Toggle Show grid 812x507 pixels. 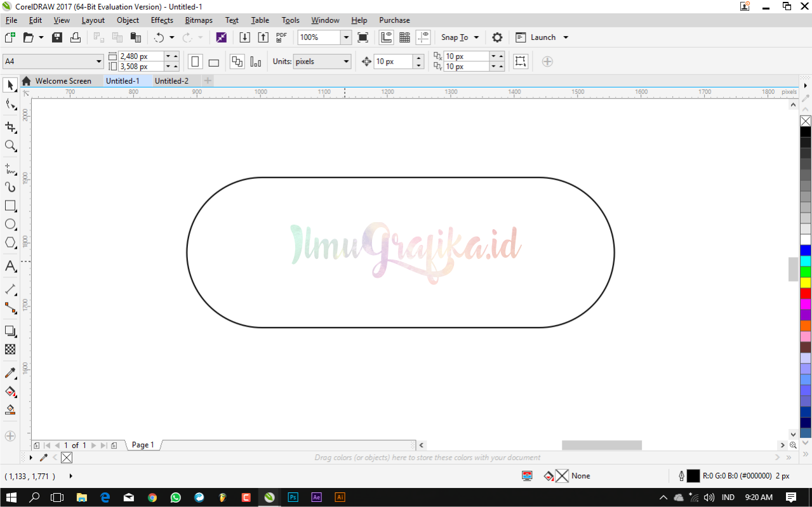(404, 37)
